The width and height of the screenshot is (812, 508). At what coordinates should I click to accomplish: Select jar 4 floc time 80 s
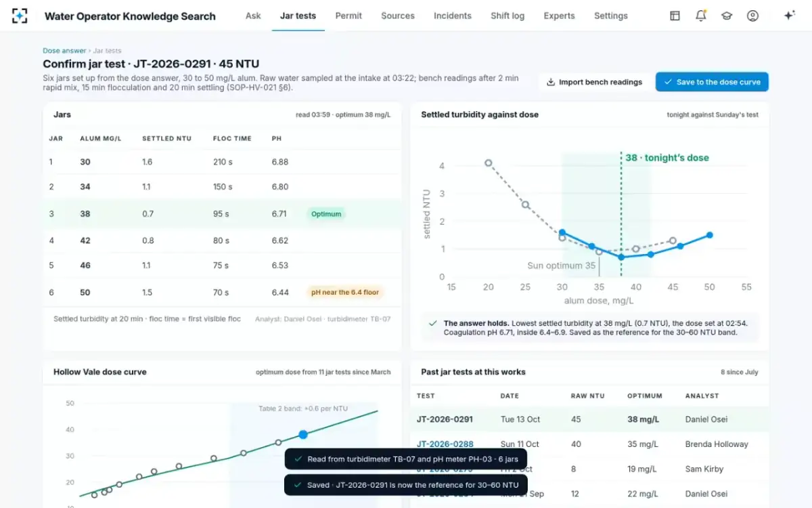[x=221, y=240]
